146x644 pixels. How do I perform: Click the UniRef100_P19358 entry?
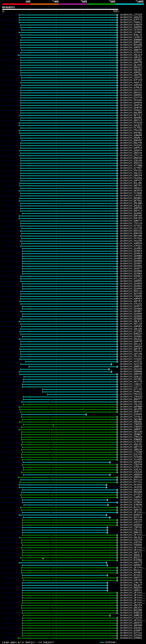(131, 457)
